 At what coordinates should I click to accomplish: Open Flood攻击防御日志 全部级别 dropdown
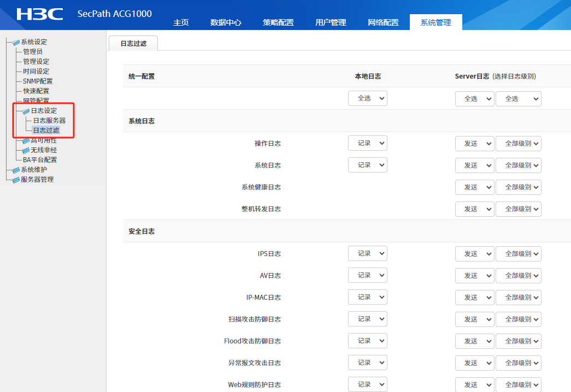[518, 341]
